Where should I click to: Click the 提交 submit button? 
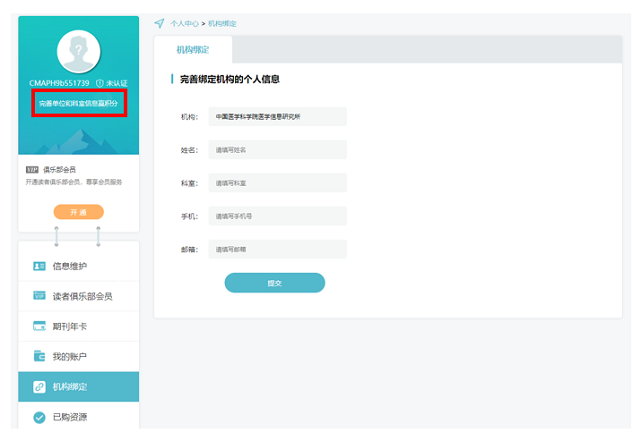click(x=275, y=283)
